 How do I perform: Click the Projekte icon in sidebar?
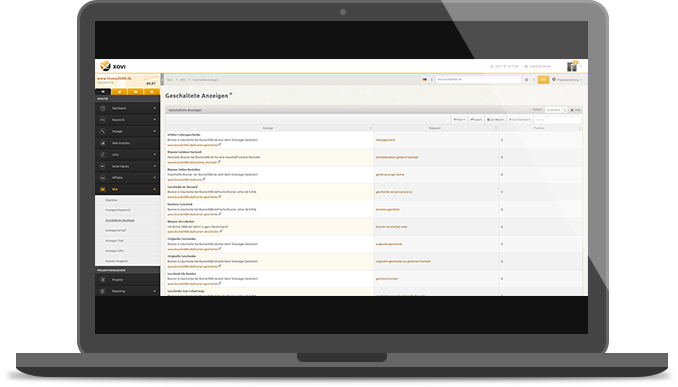[x=103, y=280]
